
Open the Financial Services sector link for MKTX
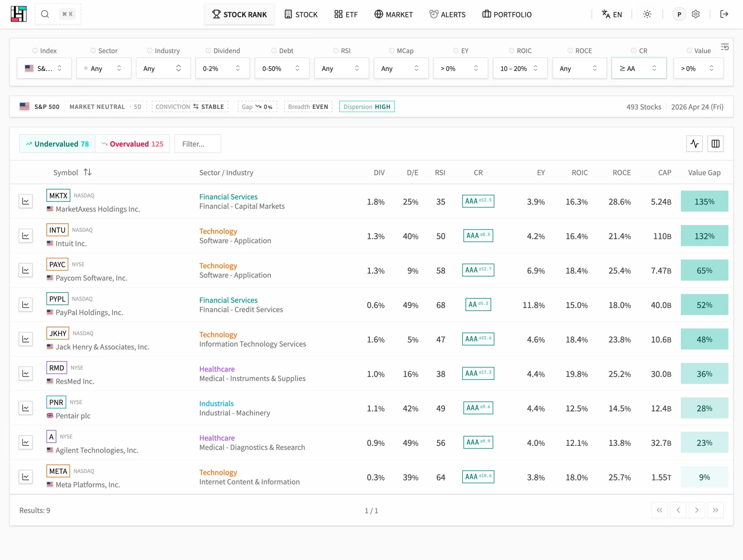[x=228, y=197]
